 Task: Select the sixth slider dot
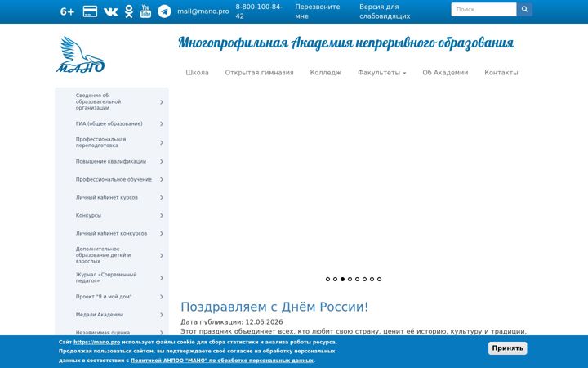point(364,279)
